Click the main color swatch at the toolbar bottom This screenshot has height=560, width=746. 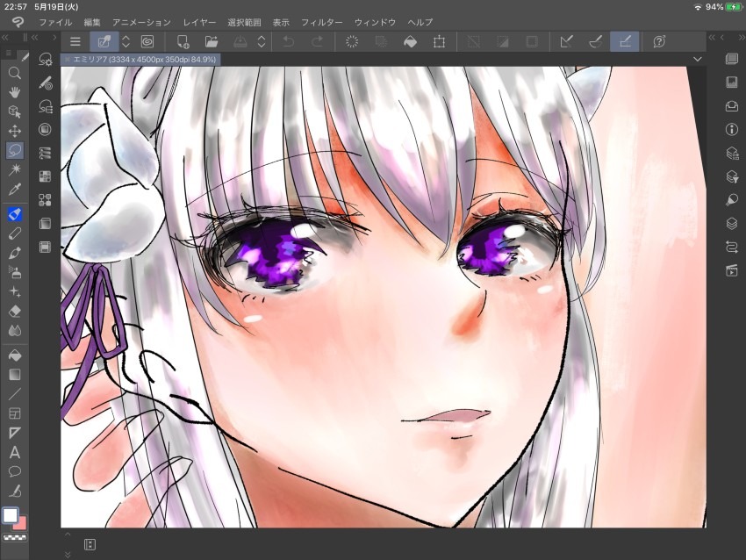tap(11, 514)
